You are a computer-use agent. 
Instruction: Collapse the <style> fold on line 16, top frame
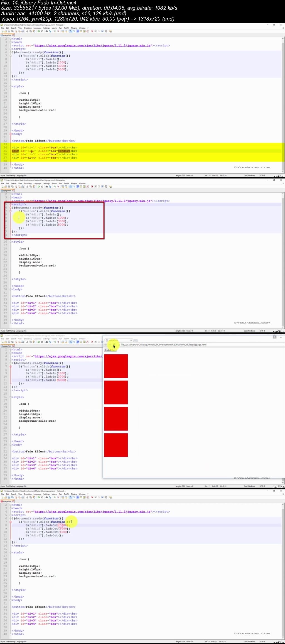pyautogui.click(x=11, y=86)
